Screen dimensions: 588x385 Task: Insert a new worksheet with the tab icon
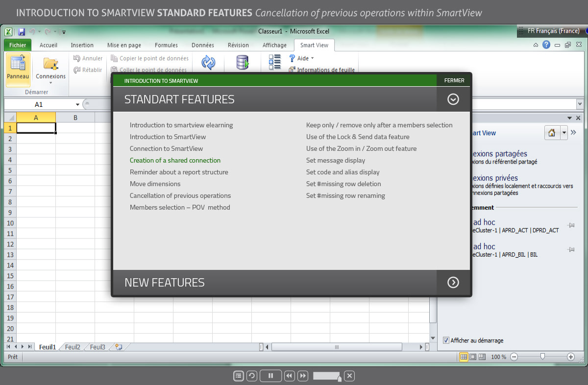tap(119, 347)
